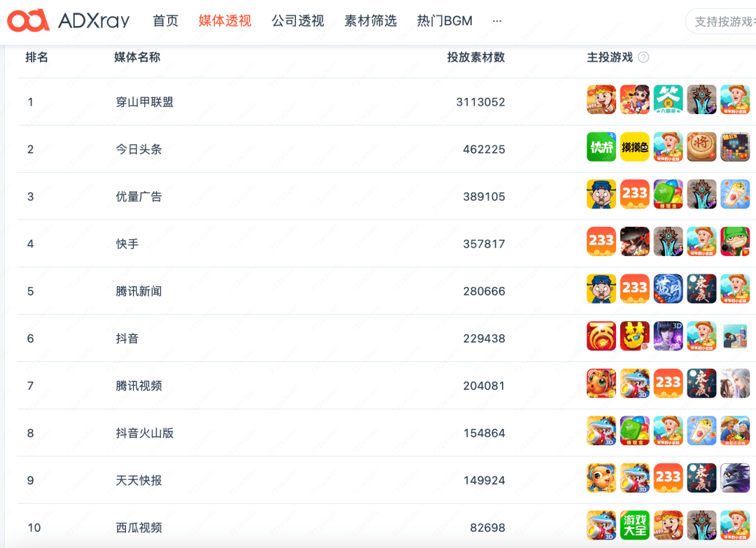Click the 蓝月 game icon in 腾讯新闻 row
Image resolution: width=756 pixels, height=548 pixels.
tap(668, 288)
